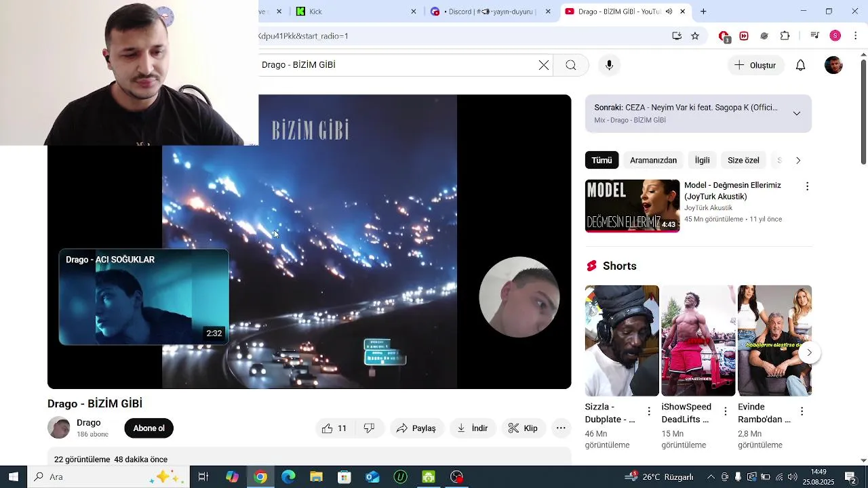This screenshot has width=868, height=488.
Task: Install app icon in address bar
Action: (677, 36)
